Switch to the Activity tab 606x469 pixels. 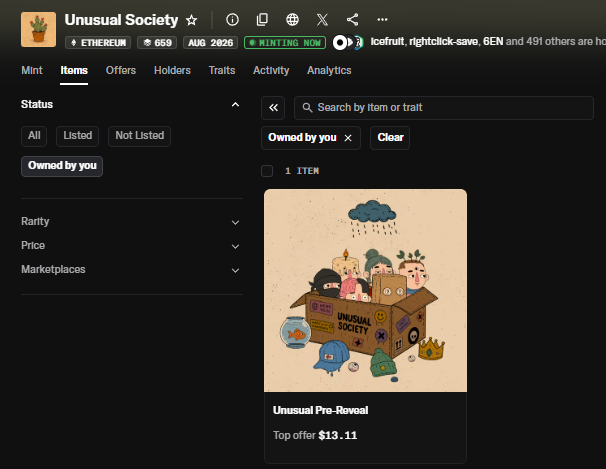tap(271, 70)
